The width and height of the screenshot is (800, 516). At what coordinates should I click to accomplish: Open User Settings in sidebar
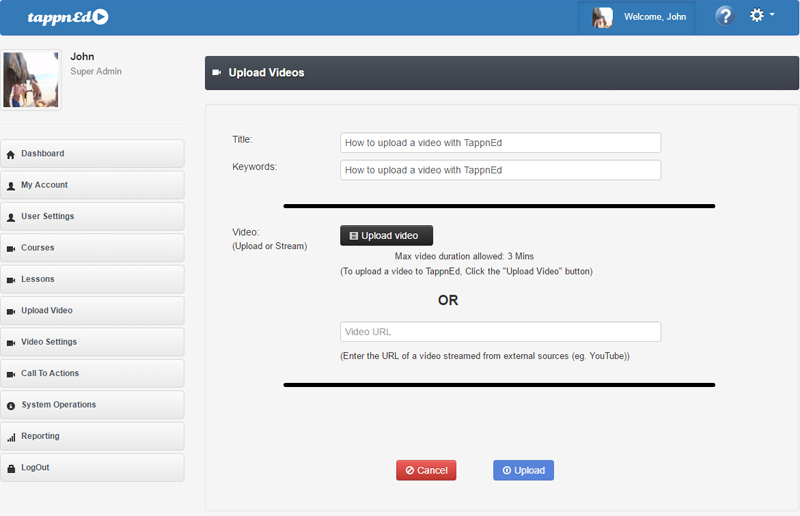[x=92, y=217]
